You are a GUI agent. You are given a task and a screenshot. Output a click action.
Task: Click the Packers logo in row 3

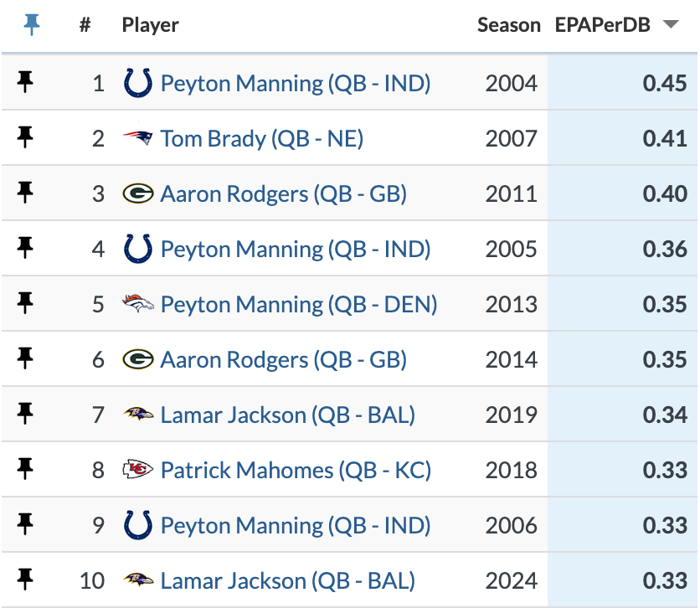click(137, 193)
